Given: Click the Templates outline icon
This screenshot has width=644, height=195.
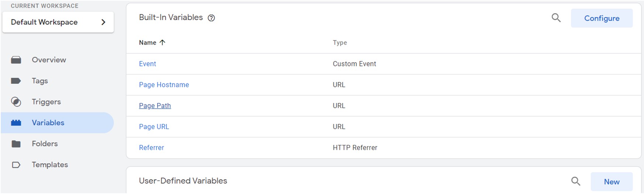Looking at the screenshot, I should click(x=16, y=165).
